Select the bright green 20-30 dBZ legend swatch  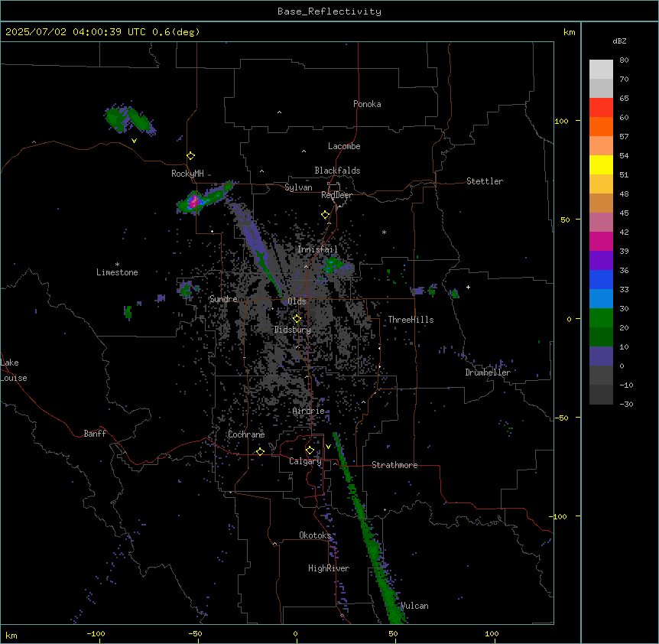pyautogui.click(x=601, y=318)
